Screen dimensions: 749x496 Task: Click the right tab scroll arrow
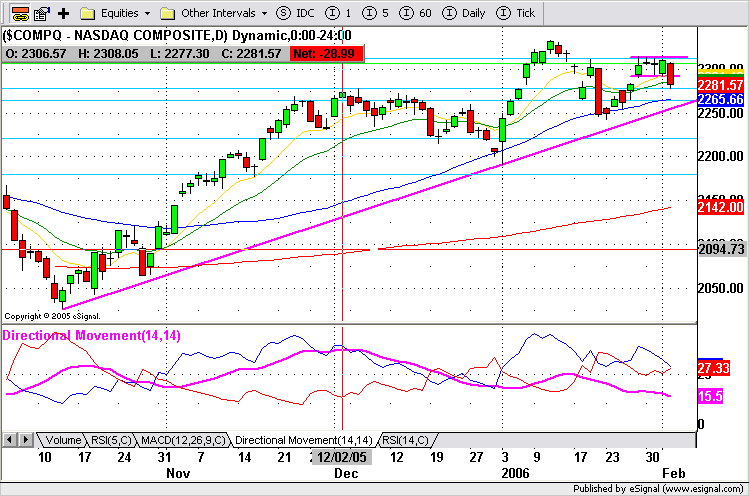26,440
